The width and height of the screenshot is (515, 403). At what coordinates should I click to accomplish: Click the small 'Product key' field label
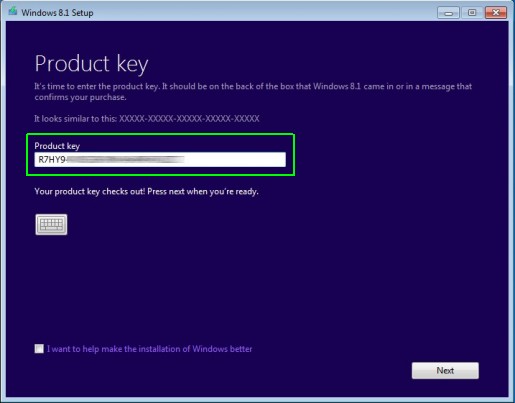coord(57,146)
